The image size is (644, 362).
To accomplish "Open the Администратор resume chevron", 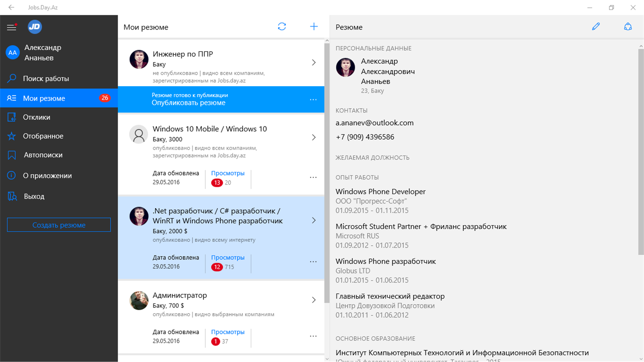I will tap(314, 300).
